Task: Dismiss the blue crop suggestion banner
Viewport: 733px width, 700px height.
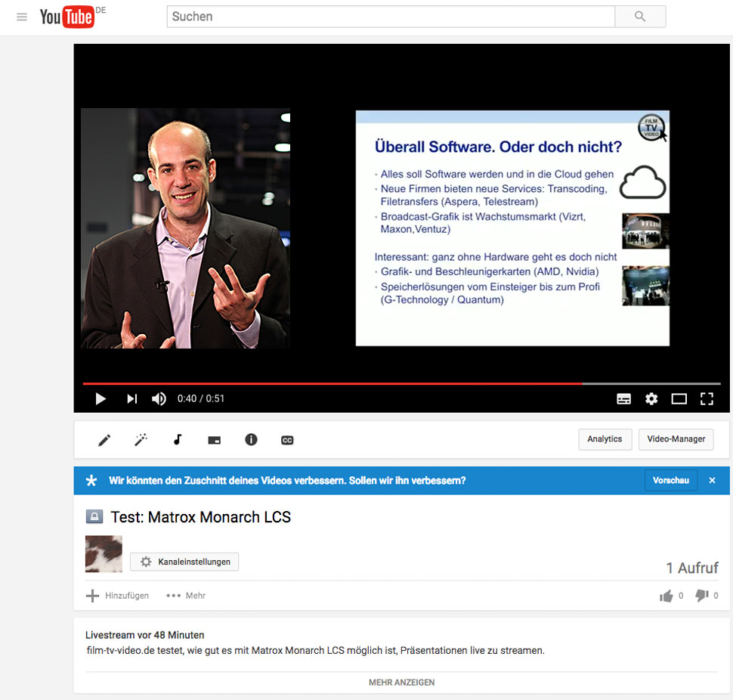Action: pyautogui.click(x=712, y=480)
